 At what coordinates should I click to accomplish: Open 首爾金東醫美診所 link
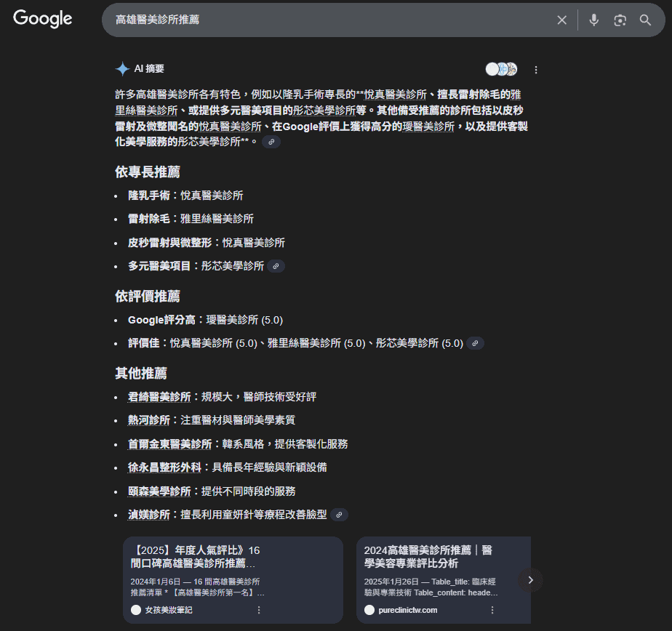(x=169, y=444)
